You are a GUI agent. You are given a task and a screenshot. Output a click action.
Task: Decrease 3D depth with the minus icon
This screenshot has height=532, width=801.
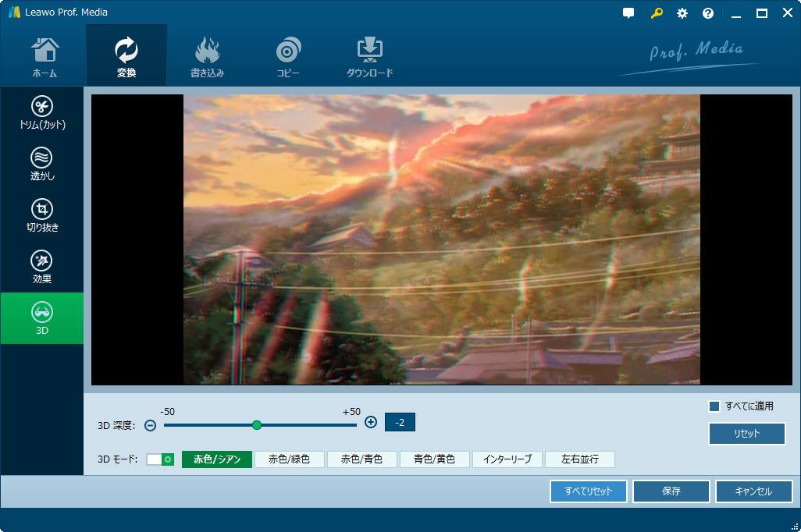(x=150, y=425)
